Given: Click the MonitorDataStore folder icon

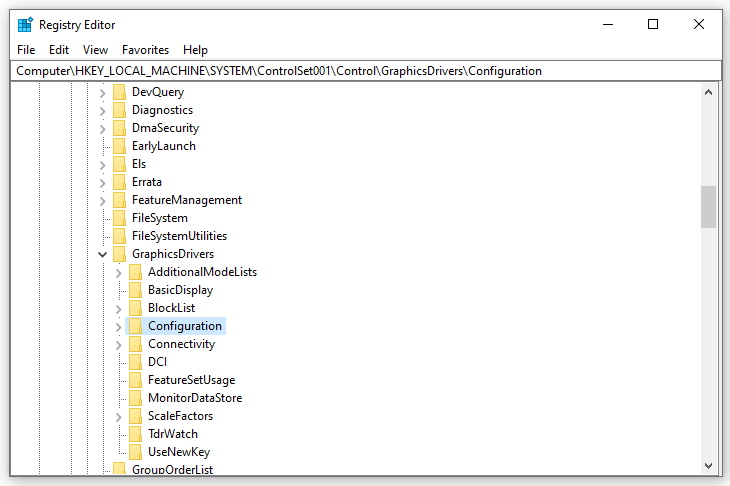Looking at the screenshot, I should (x=135, y=398).
